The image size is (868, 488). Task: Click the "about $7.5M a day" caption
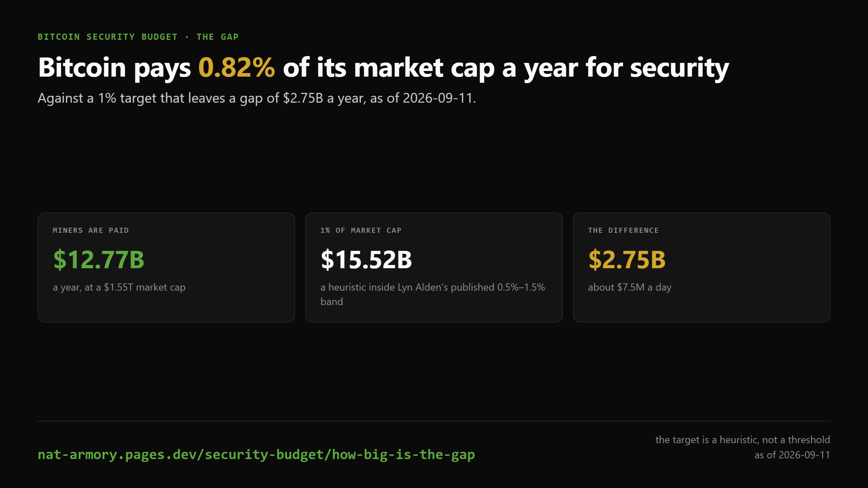point(630,287)
